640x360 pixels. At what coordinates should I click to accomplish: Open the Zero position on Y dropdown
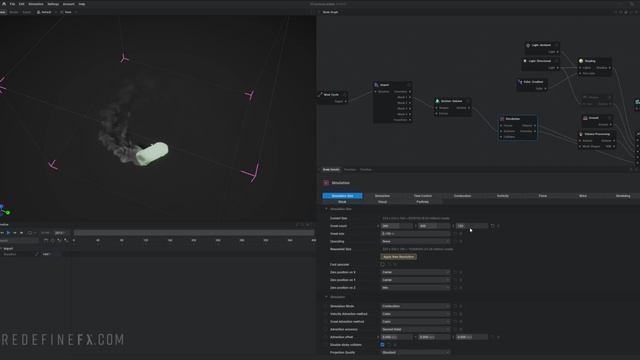(415, 280)
